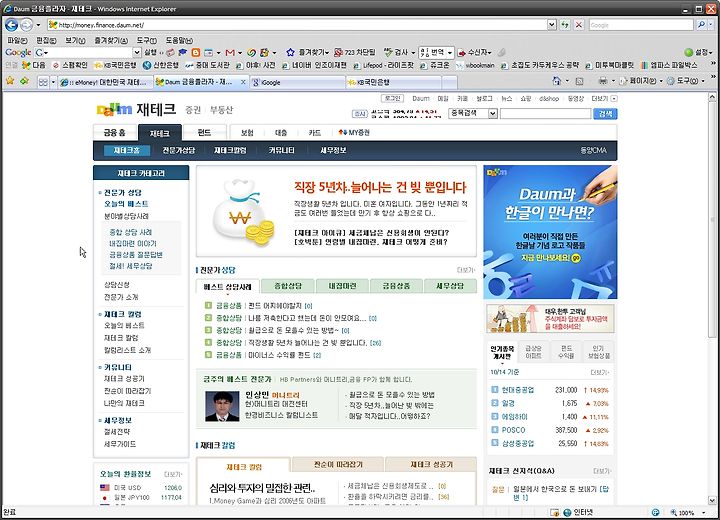Click the red Stop X icon

point(579,25)
